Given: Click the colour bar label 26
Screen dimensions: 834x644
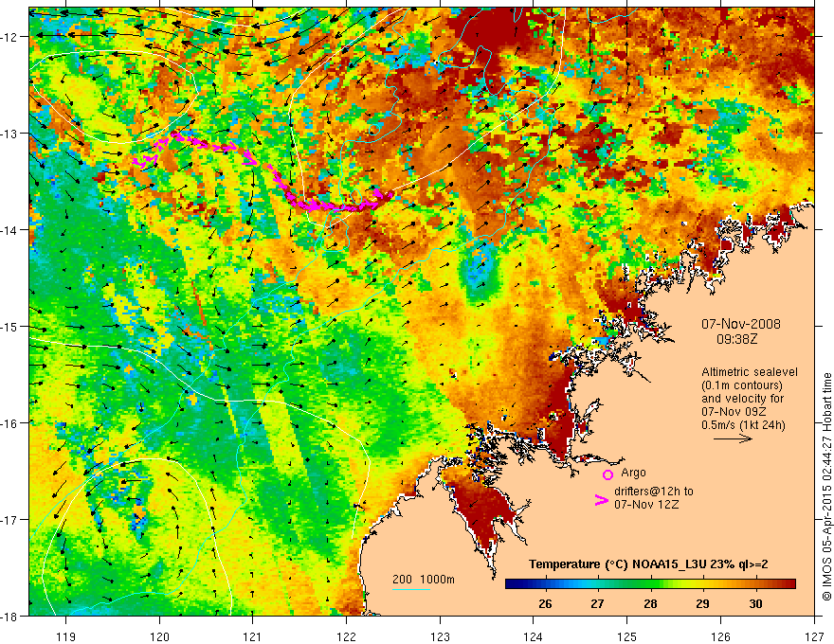Looking at the screenshot, I should pos(545,603).
